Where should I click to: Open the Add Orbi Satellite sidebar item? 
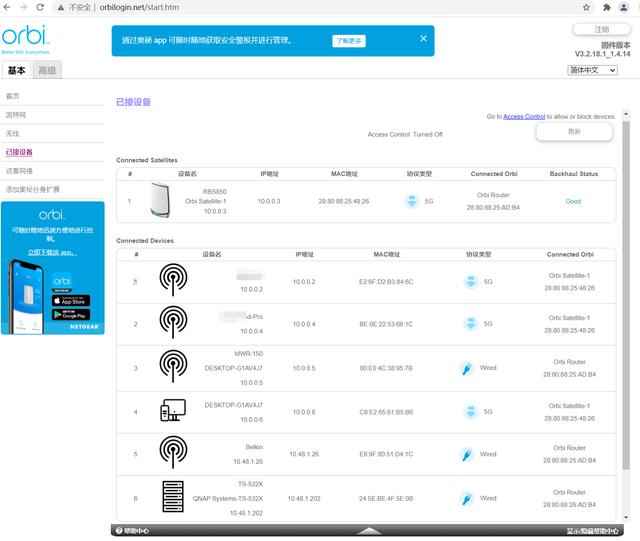point(32,189)
